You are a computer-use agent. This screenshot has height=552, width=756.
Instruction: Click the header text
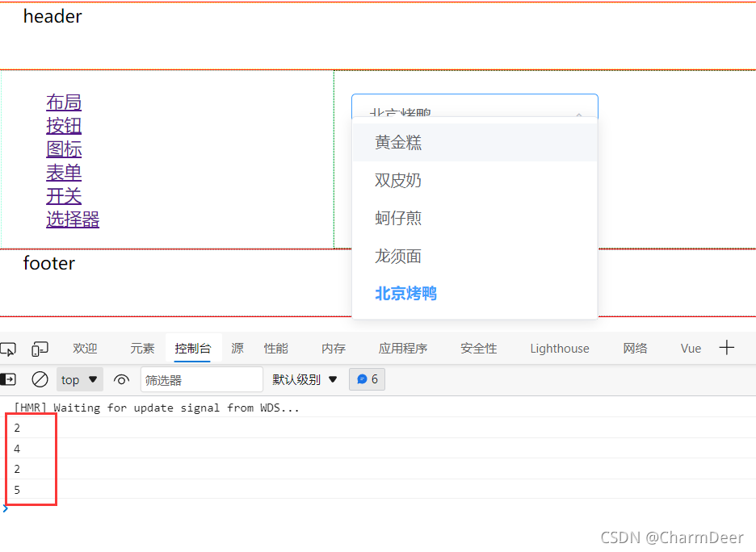point(52,16)
